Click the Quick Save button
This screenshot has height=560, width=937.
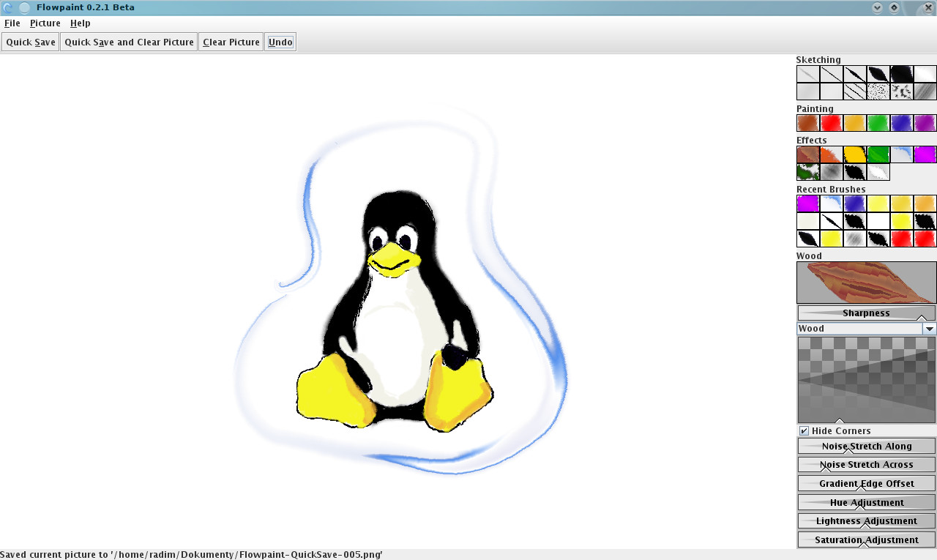31,42
